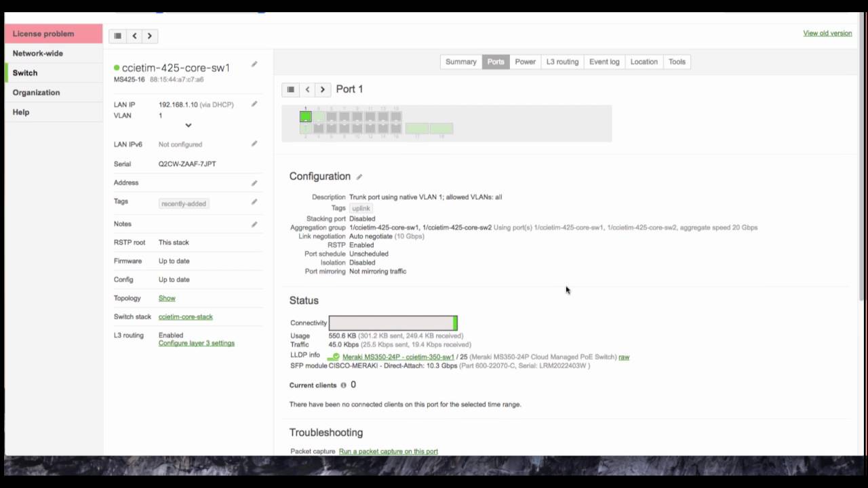
Task: Edit the Address field pencil
Action: pyautogui.click(x=254, y=183)
